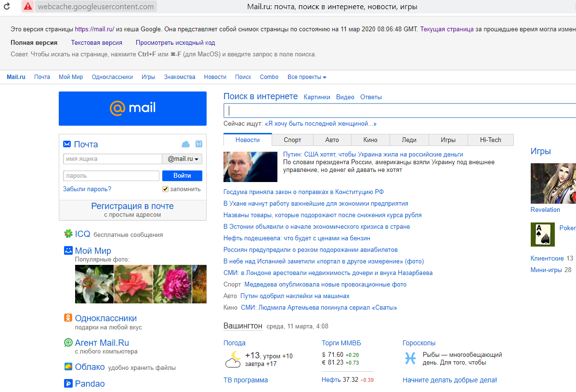576x392 pixels.
Task: Open the Торги ММВБ link
Action: [x=341, y=343]
